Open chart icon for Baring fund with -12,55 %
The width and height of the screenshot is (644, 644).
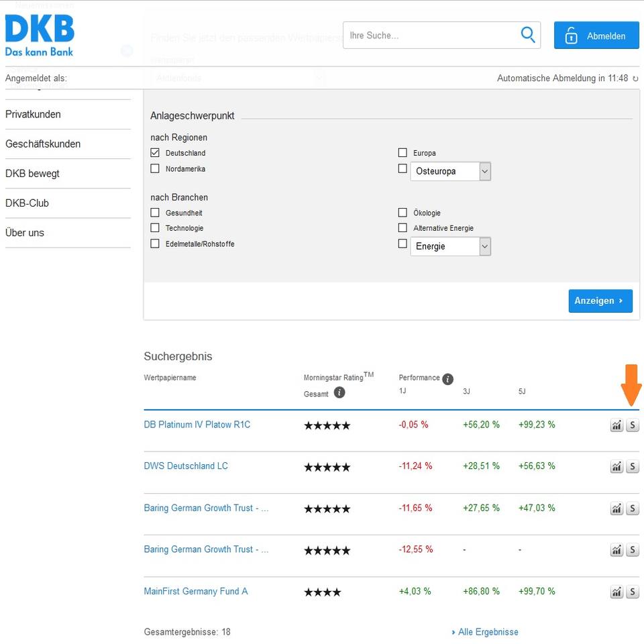click(616, 550)
